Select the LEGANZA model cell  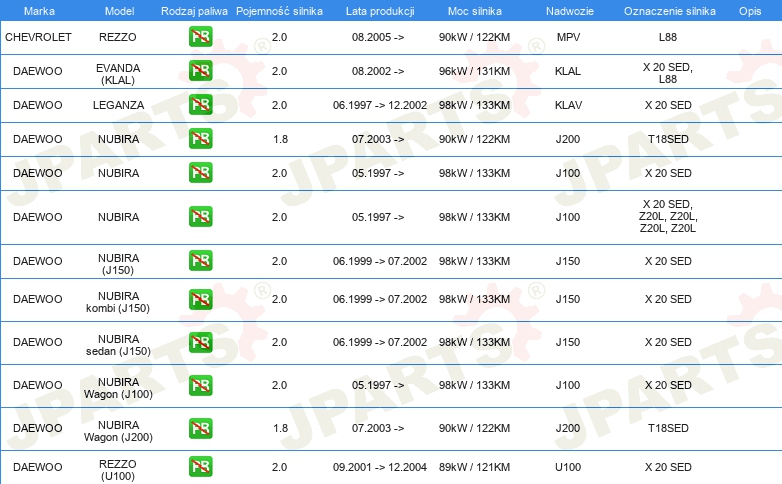point(118,105)
